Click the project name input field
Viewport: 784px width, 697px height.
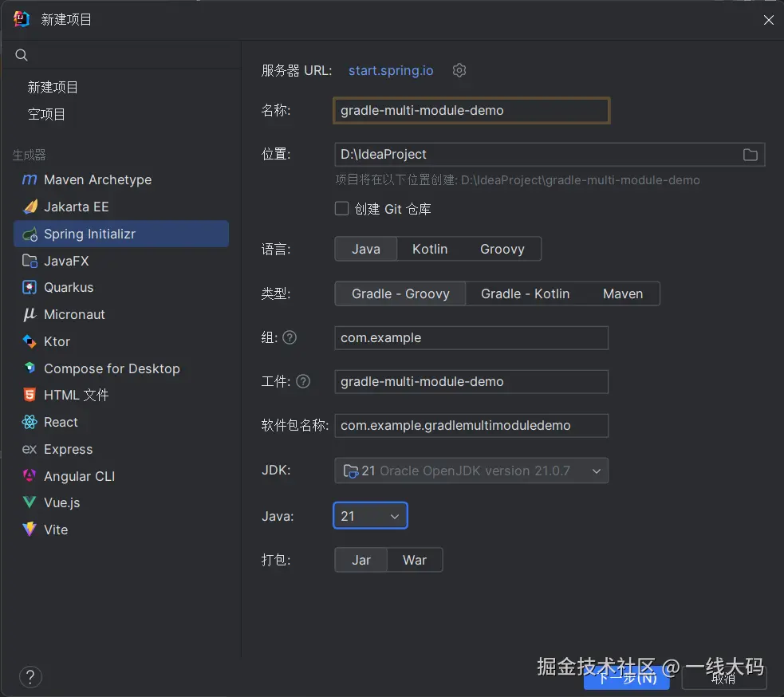(471, 111)
